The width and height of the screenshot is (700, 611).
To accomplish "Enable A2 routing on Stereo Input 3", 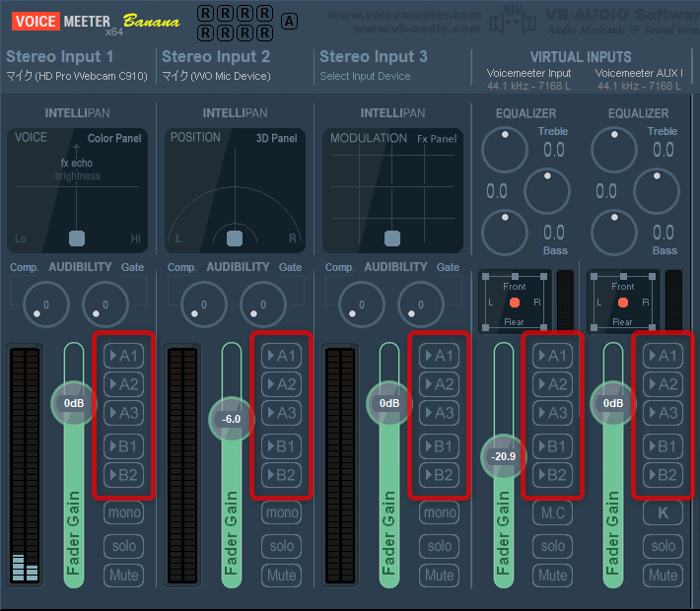I will 440,384.
